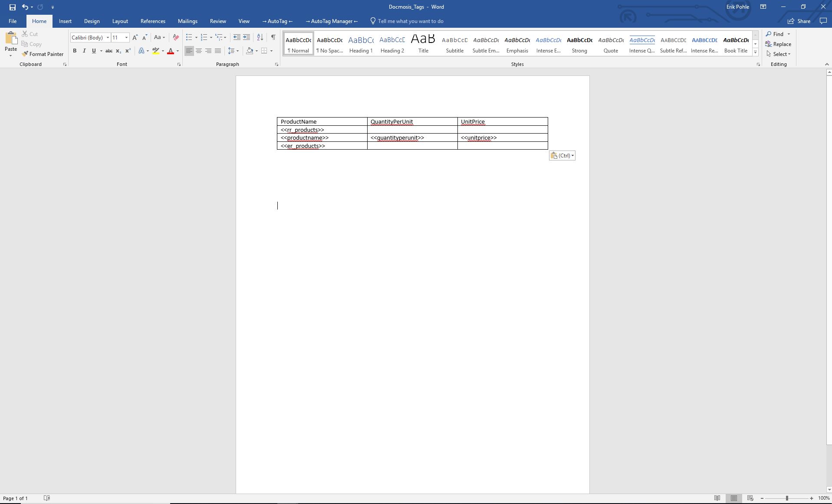832x504 pixels.
Task: Expand the Styles gallery
Action: 755,52
